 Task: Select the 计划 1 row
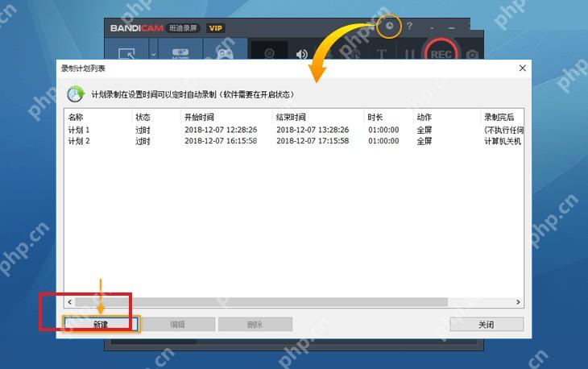(294, 130)
